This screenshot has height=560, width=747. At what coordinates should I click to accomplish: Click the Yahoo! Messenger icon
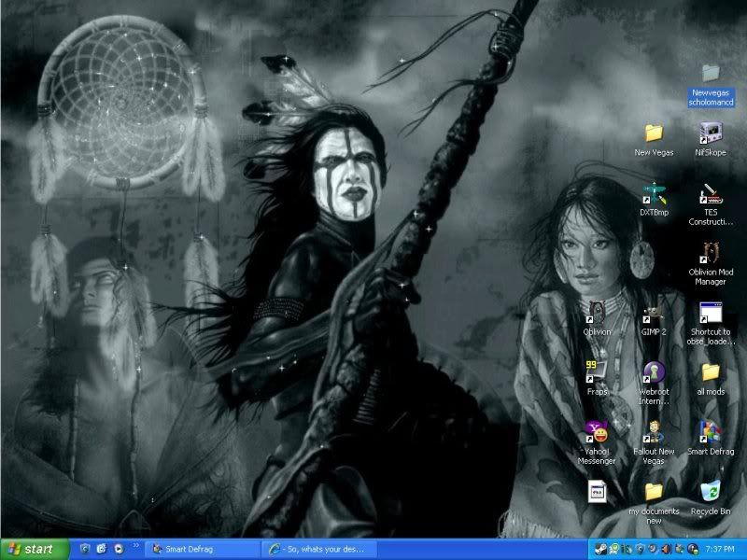pos(597,432)
